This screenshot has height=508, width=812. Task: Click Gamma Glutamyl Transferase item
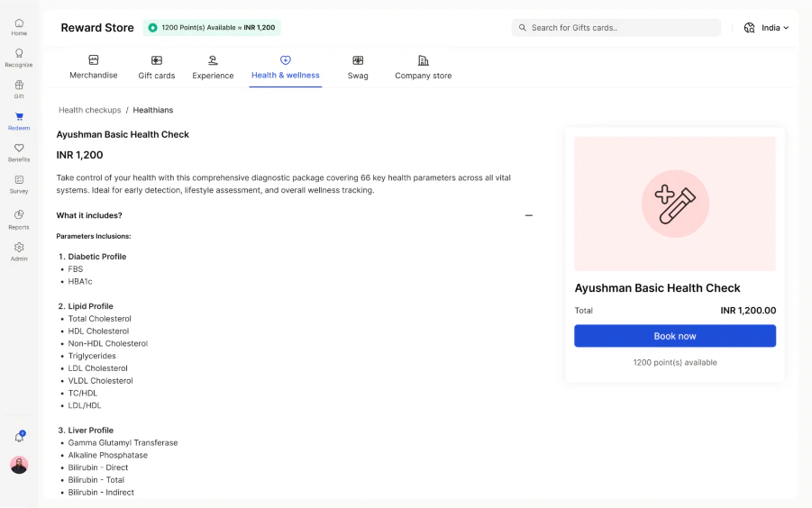click(x=123, y=443)
